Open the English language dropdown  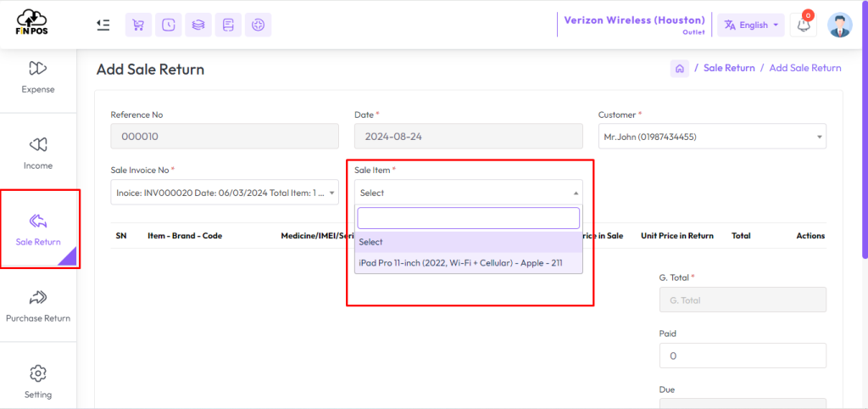[751, 25]
